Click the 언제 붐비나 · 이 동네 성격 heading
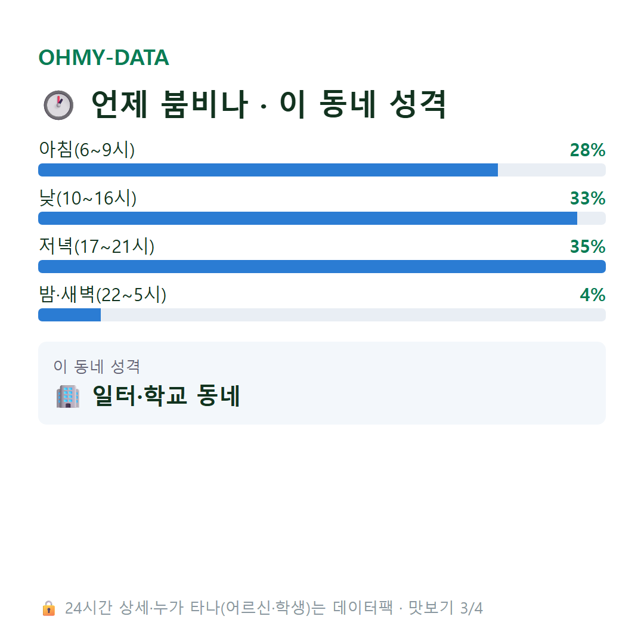 (x=268, y=105)
